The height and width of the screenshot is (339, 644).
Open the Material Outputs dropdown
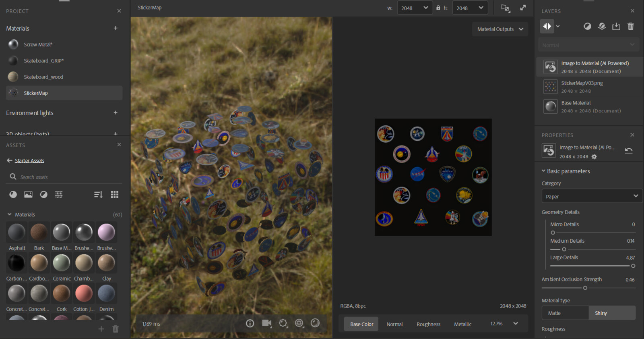coord(500,29)
